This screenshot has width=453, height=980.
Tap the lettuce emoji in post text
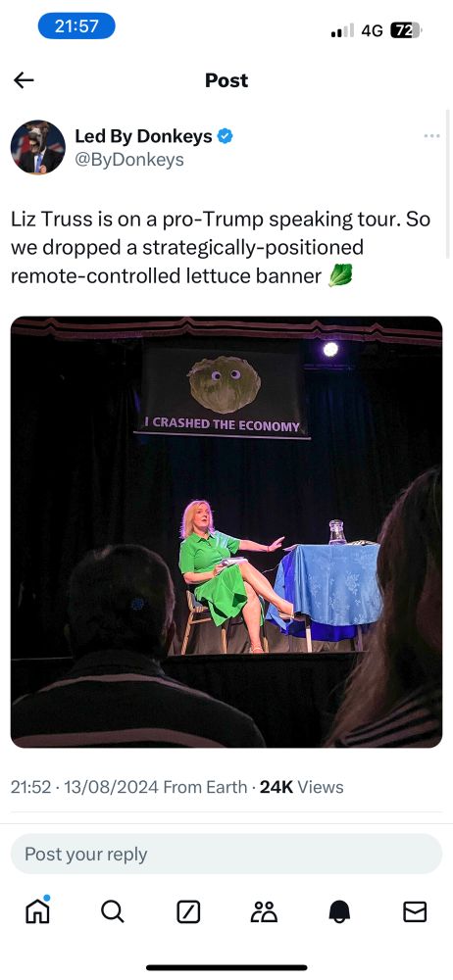(340, 275)
